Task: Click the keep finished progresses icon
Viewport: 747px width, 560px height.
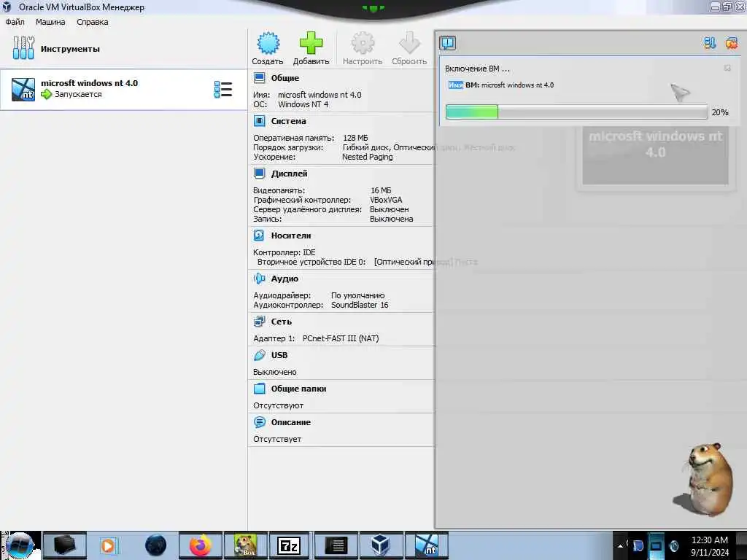Action: tap(710, 43)
